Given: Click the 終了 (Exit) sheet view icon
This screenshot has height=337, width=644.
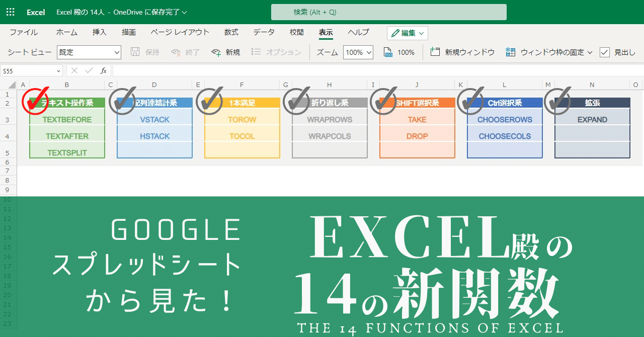Looking at the screenshot, I should coord(176,52).
